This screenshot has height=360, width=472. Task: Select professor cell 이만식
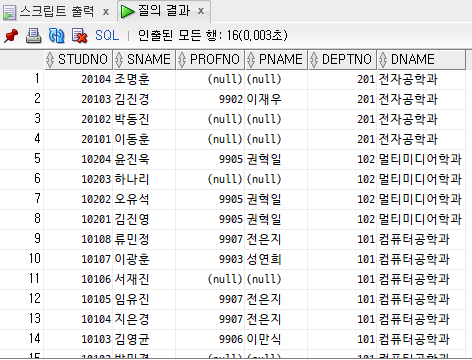(276, 339)
